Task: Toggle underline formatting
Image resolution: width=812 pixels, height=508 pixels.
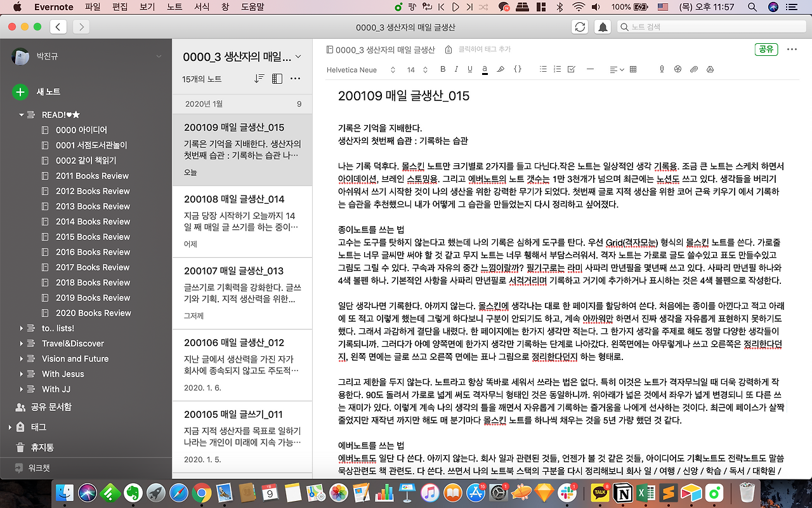Action: (469, 69)
